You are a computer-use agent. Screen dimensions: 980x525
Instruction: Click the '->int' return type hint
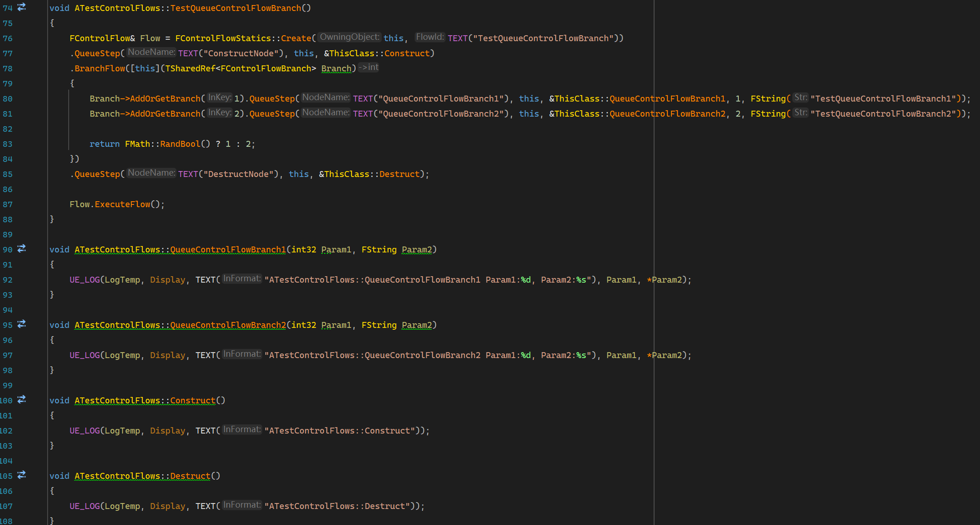pyautogui.click(x=369, y=68)
